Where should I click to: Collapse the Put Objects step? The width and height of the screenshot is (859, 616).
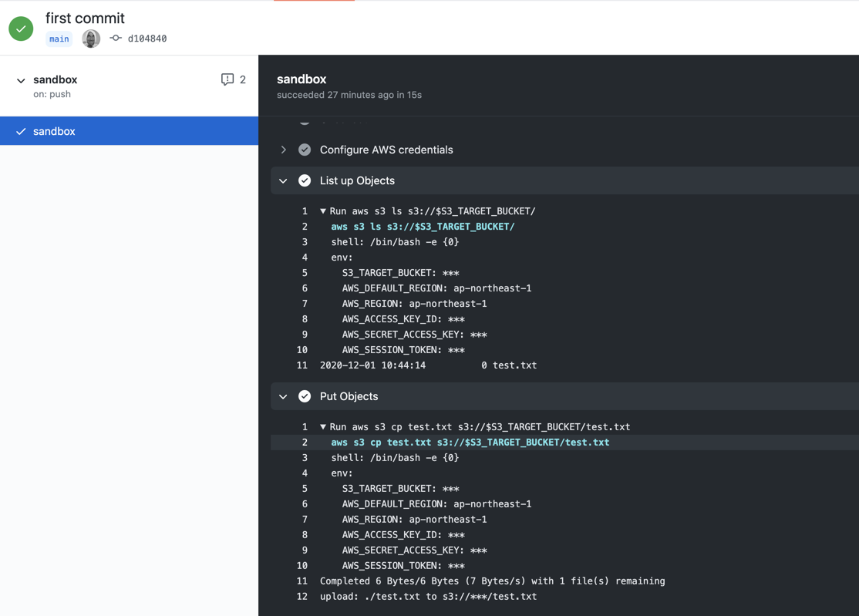coord(283,396)
